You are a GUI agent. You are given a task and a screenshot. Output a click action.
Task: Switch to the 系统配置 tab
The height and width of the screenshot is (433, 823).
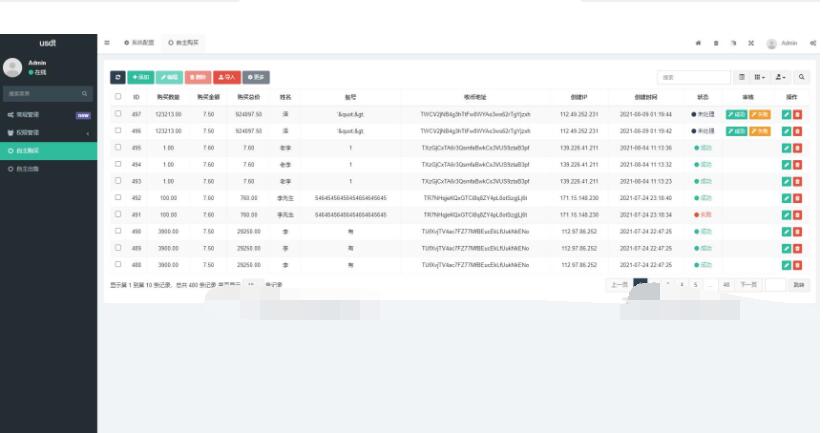point(139,43)
